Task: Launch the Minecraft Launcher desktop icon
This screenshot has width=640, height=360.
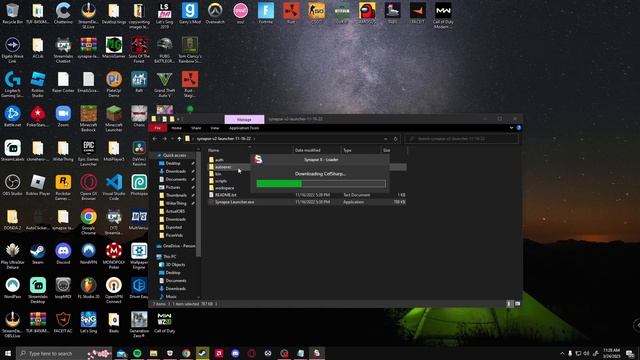Action: (114, 118)
